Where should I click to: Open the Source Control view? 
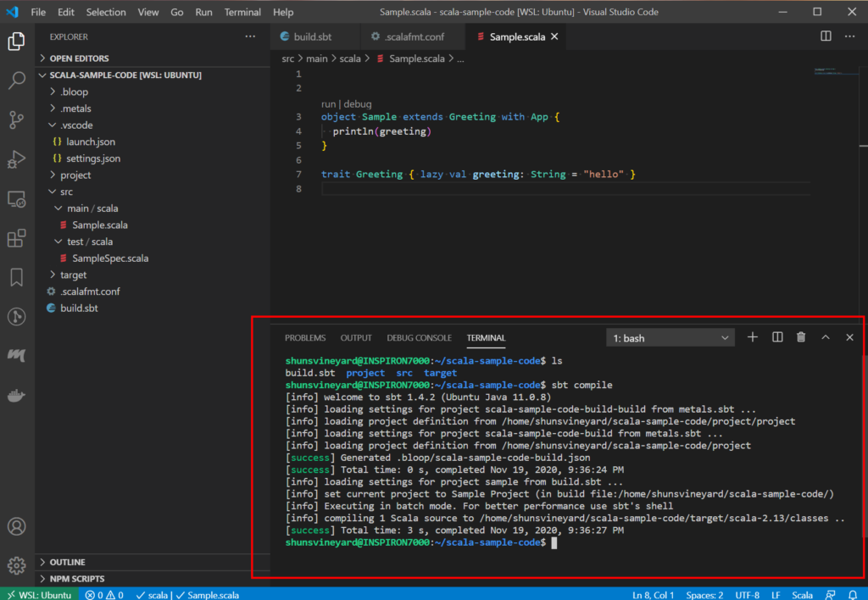16,120
